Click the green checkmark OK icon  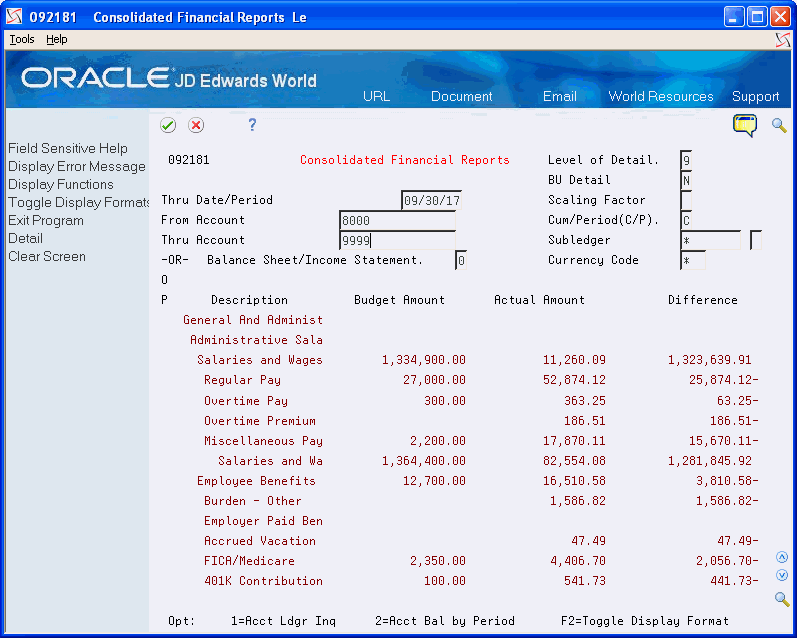168,125
